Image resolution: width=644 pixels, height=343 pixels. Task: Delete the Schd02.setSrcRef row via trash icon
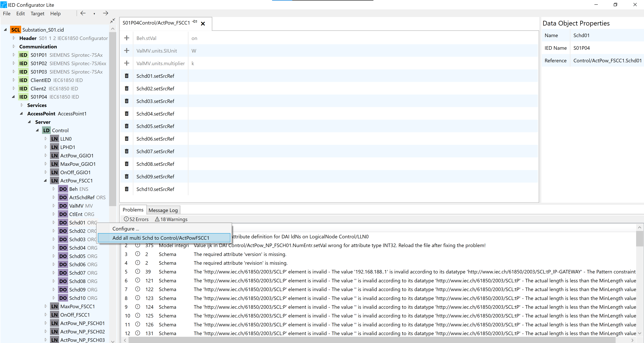click(x=127, y=88)
